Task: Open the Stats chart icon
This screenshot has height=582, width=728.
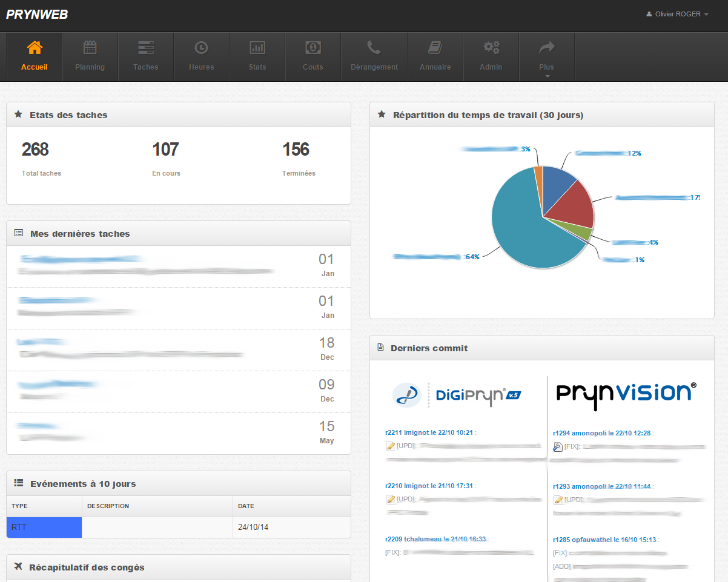Action: pos(257,48)
